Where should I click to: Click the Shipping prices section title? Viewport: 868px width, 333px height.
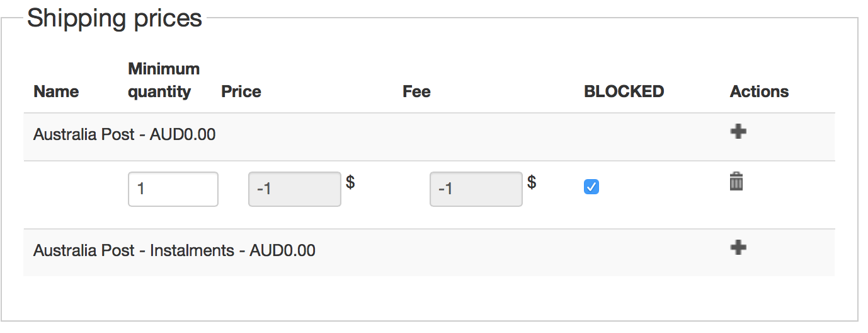pos(115,18)
